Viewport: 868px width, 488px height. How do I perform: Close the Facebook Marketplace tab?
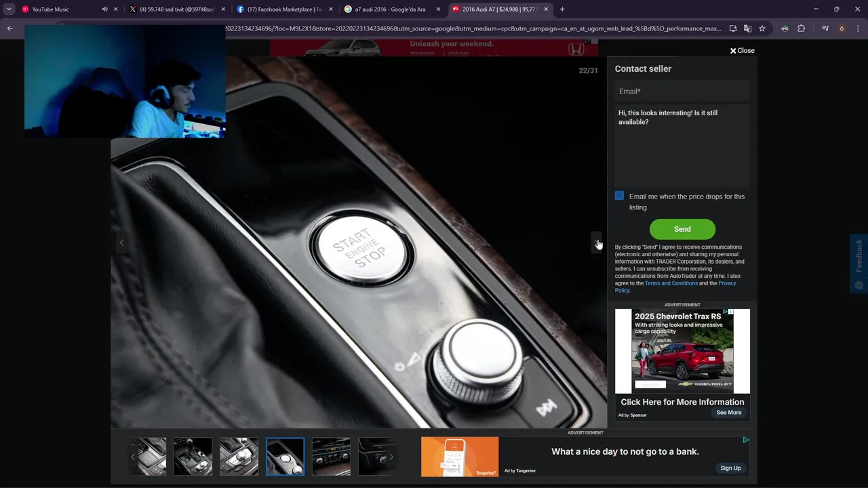pyautogui.click(x=331, y=9)
